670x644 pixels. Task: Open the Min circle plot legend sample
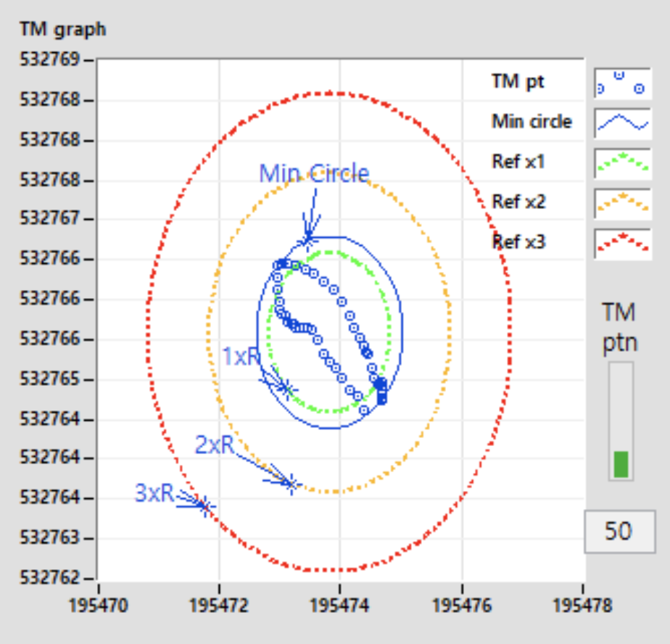coord(623,123)
